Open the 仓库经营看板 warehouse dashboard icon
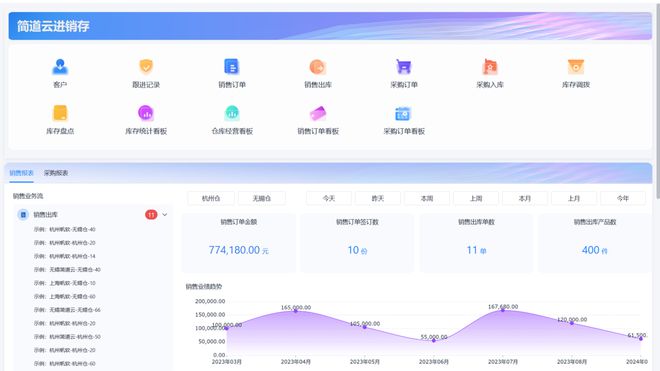This screenshot has width=660, height=371. [232, 113]
